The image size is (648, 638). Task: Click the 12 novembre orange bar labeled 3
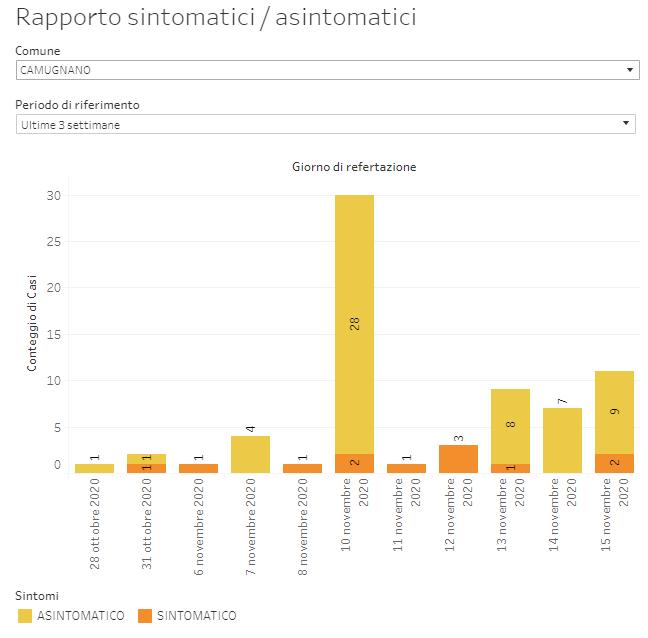tap(458, 459)
